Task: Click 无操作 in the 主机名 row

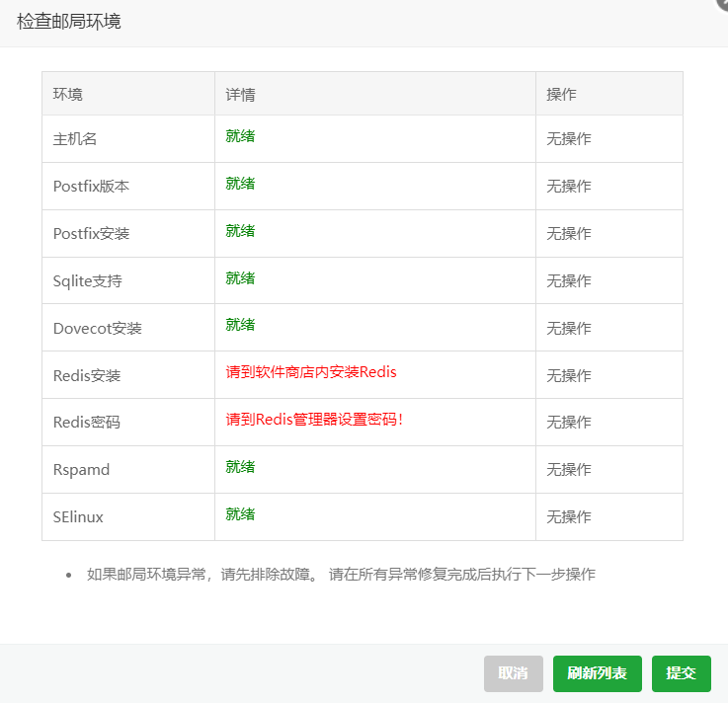Action: 569,139
